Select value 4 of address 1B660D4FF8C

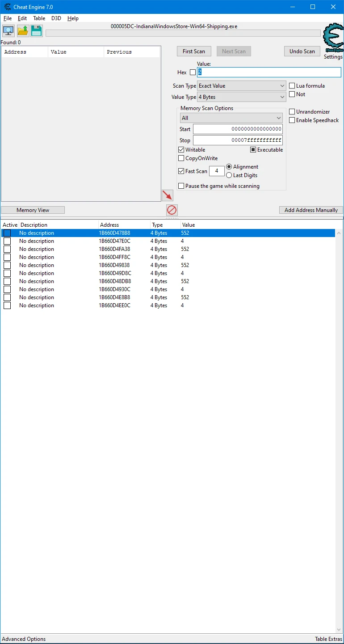[182, 257]
